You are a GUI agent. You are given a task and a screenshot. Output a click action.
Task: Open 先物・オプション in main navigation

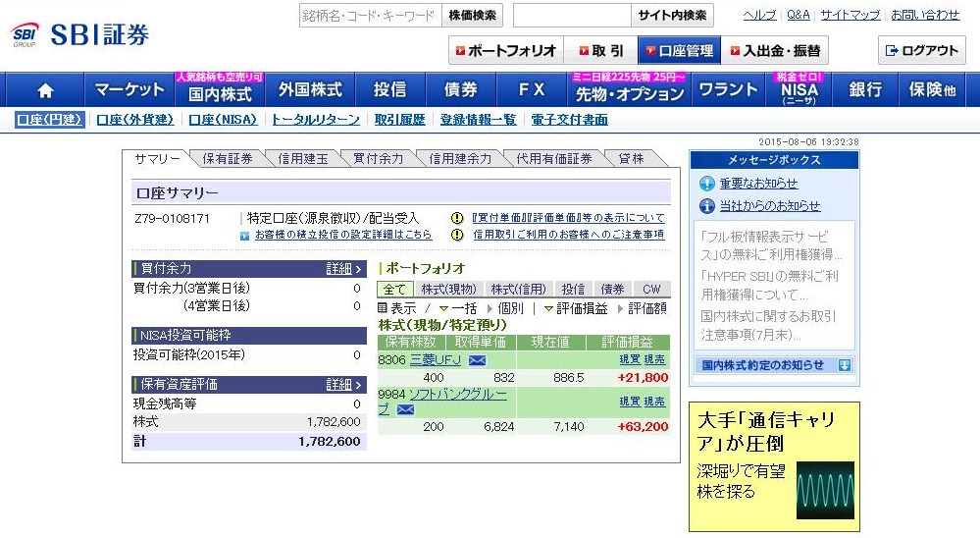[630, 90]
